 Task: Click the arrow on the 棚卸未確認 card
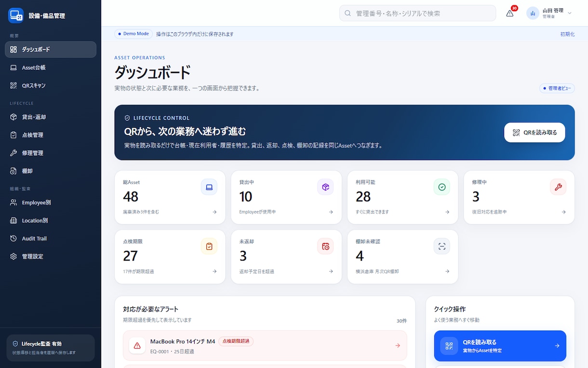point(447,272)
